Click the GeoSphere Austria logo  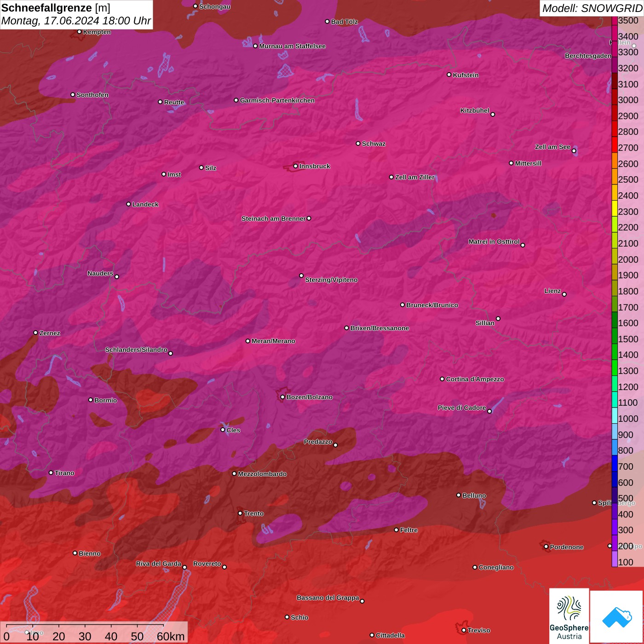[569, 615]
